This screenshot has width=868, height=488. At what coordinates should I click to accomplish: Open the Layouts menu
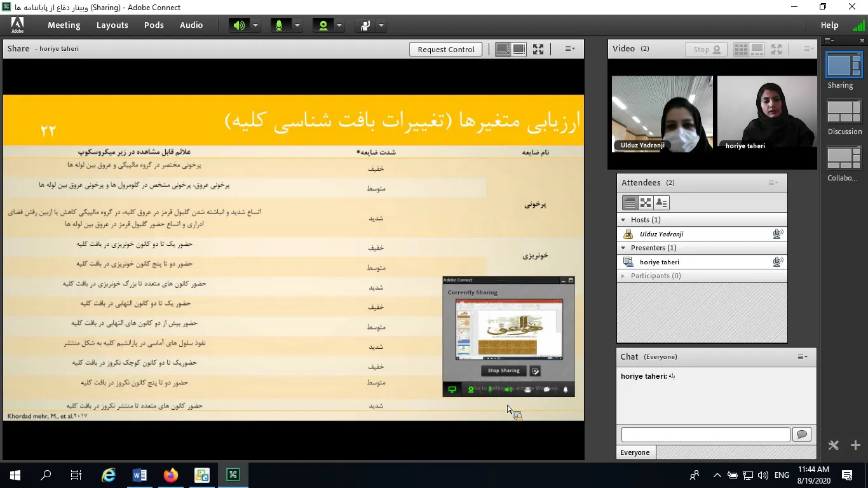tap(112, 25)
